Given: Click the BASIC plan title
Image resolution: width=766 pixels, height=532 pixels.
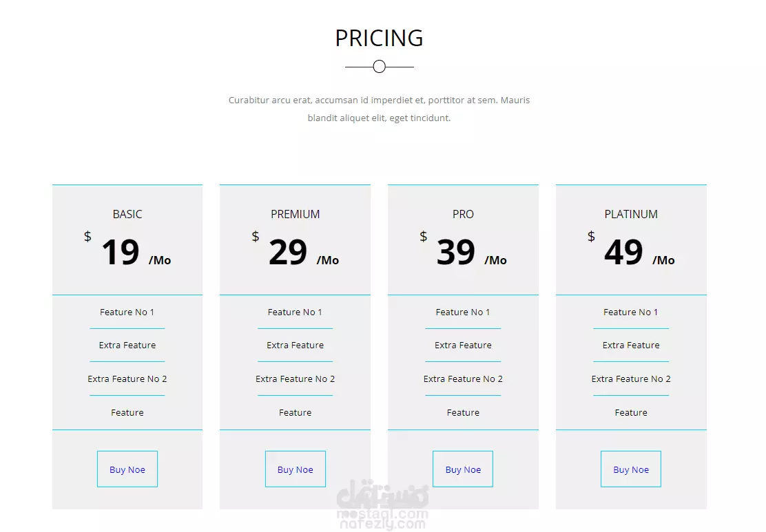Looking at the screenshot, I should coord(127,214).
